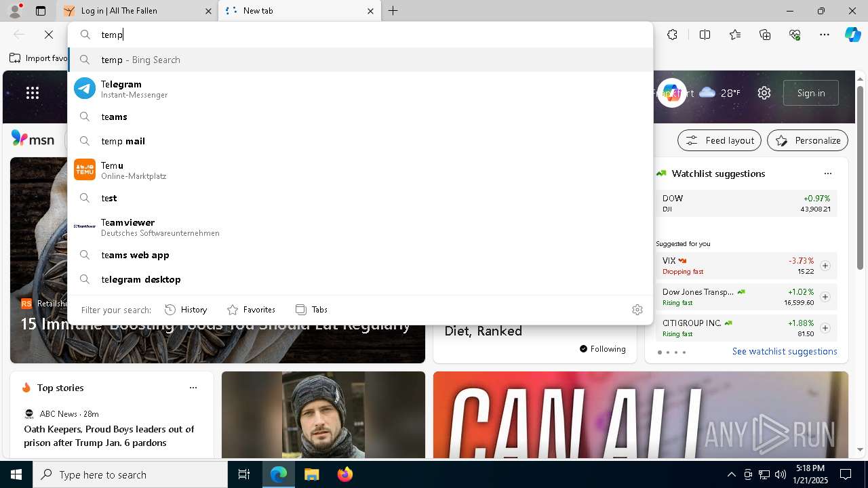Screen dimensions: 868x488
Task: Choose the 'teams web app' suggestion
Action: pos(360,255)
